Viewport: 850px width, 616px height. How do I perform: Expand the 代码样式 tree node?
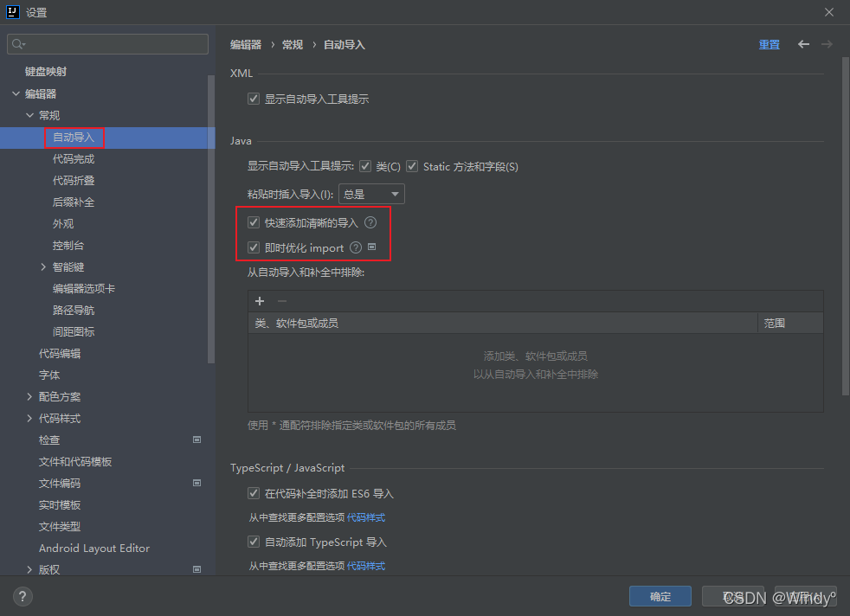click(x=29, y=418)
